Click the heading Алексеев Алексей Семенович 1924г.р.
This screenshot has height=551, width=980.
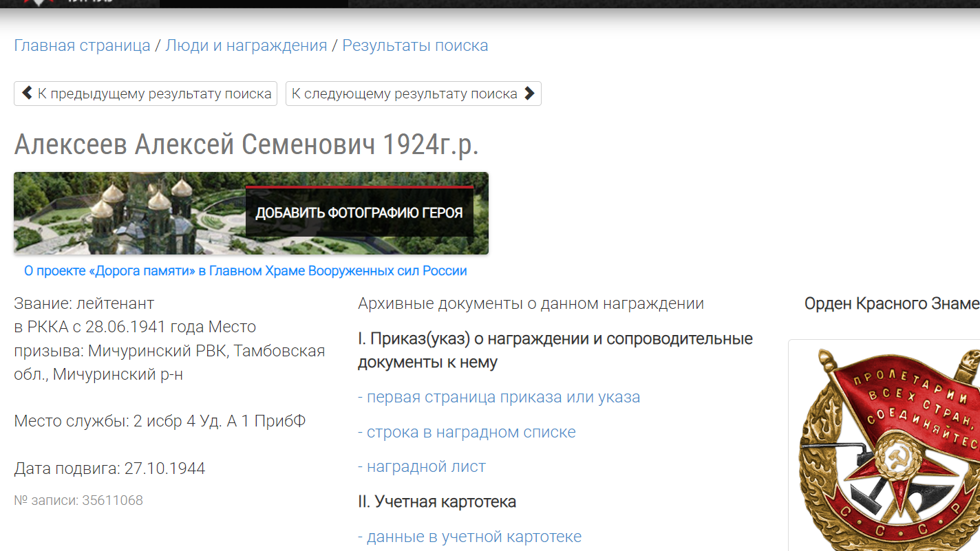(x=246, y=145)
